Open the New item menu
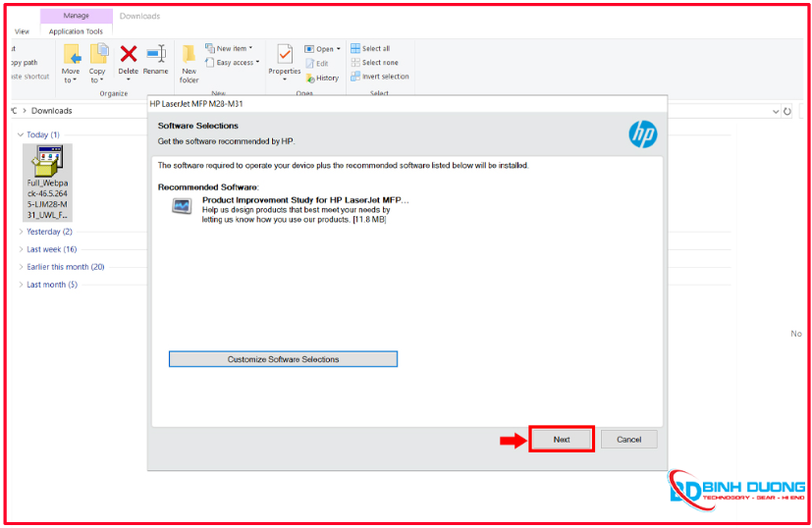 point(229,48)
